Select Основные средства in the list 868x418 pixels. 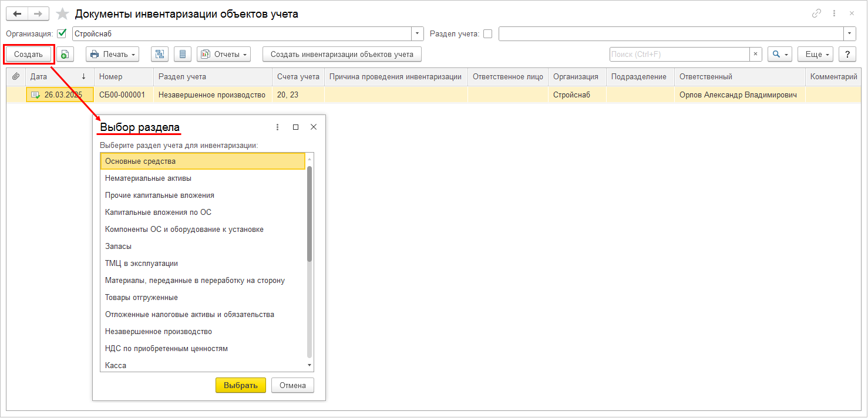203,161
